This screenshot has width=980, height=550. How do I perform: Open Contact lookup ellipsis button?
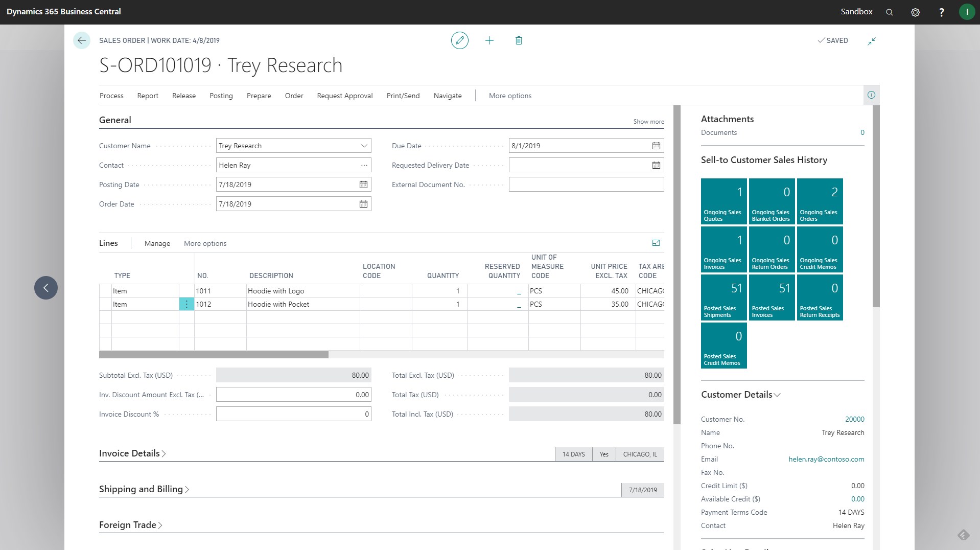(x=364, y=165)
